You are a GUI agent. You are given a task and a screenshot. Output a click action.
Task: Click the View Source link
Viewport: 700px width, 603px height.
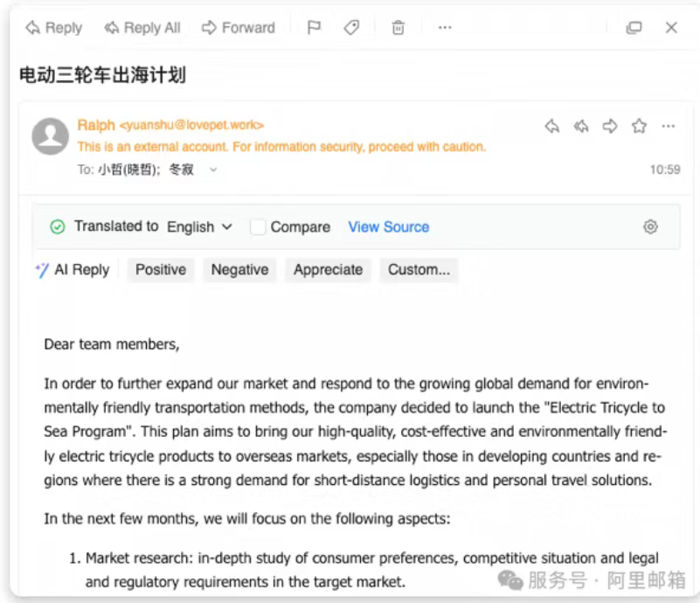tap(388, 227)
